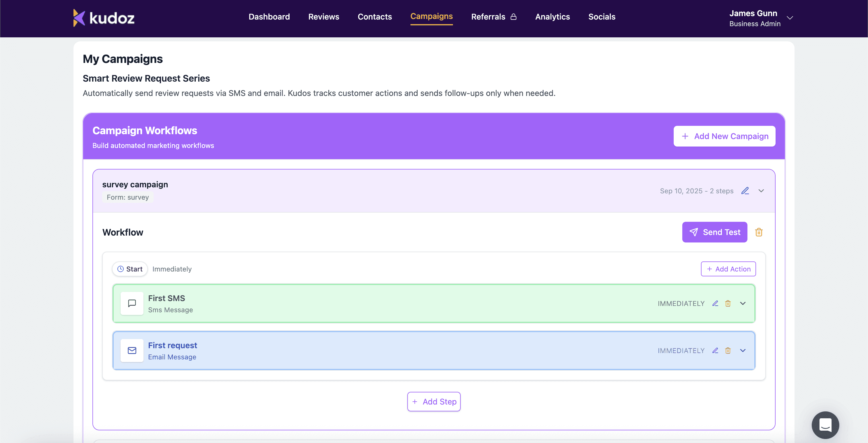Delete the First request email step
Viewport: 868px width, 443px height.
(728, 350)
